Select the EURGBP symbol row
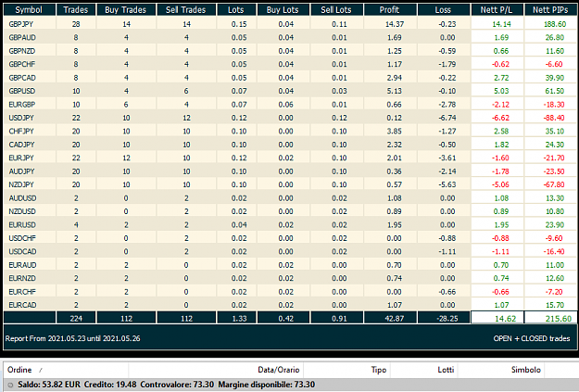This screenshot has height=392, width=579. pyautogui.click(x=290, y=104)
